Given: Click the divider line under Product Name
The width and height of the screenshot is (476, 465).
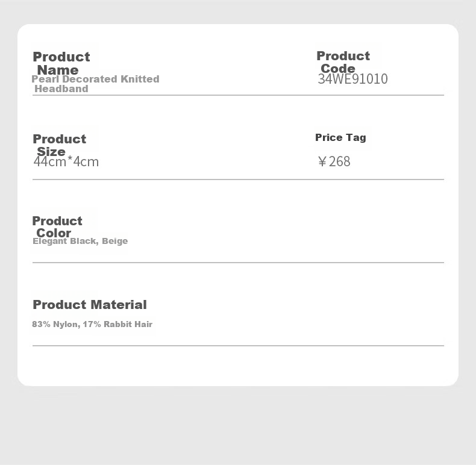Looking at the screenshot, I should 239,95.
